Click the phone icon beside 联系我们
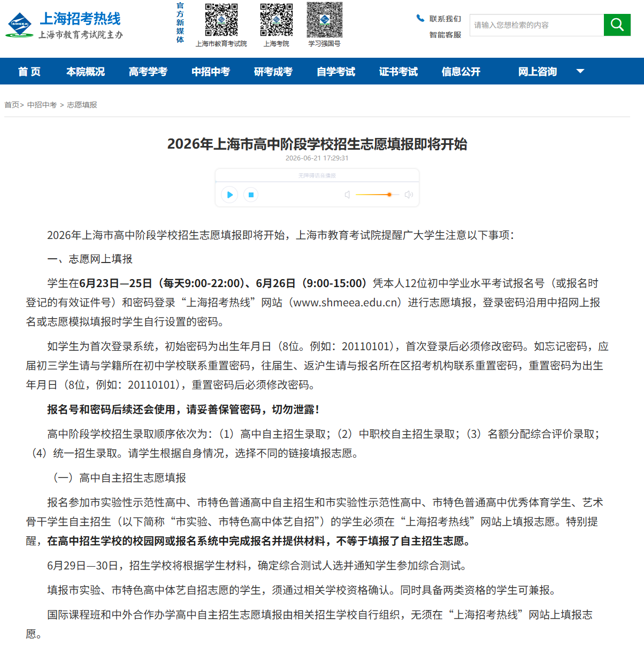 click(x=420, y=18)
